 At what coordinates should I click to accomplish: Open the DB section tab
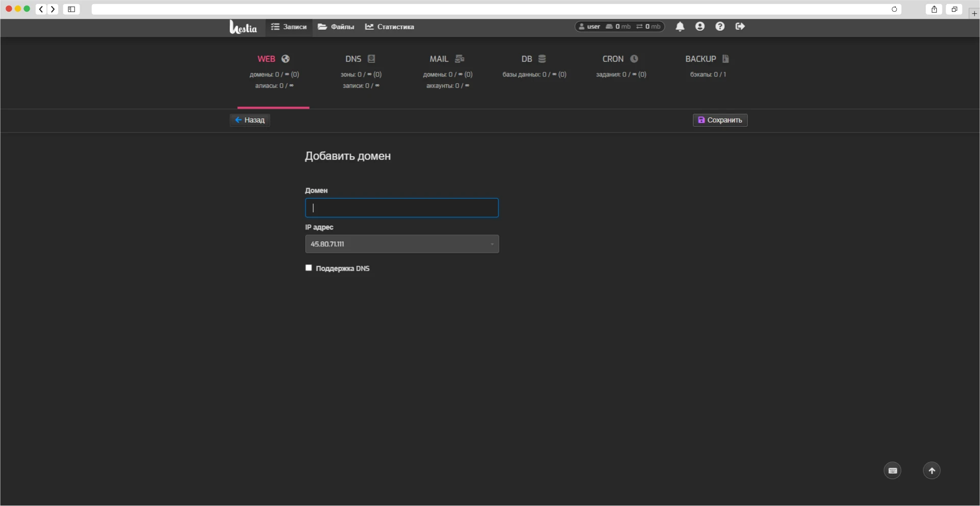[x=534, y=59]
